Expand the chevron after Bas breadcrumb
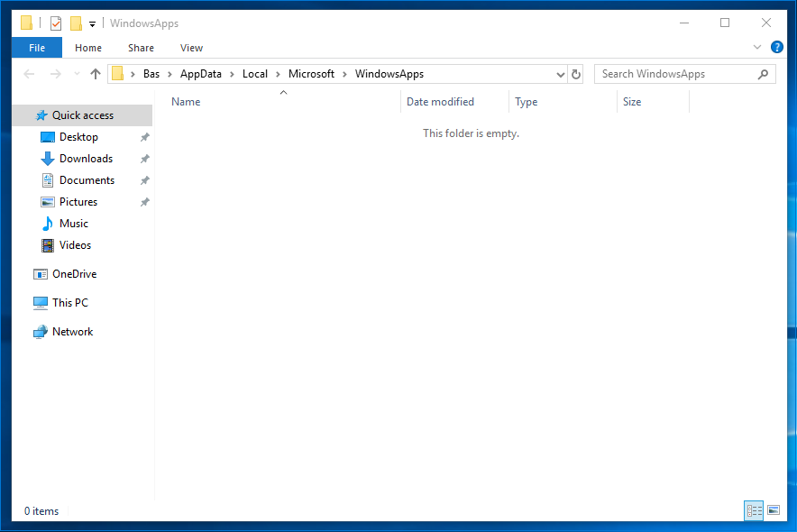This screenshot has width=797, height=532. (169, 75)
